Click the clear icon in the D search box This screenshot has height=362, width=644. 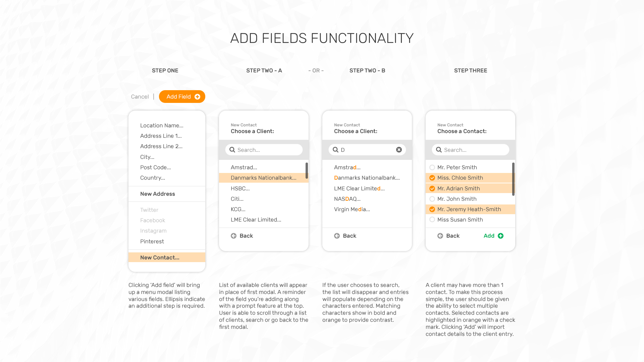pos(399,150)
